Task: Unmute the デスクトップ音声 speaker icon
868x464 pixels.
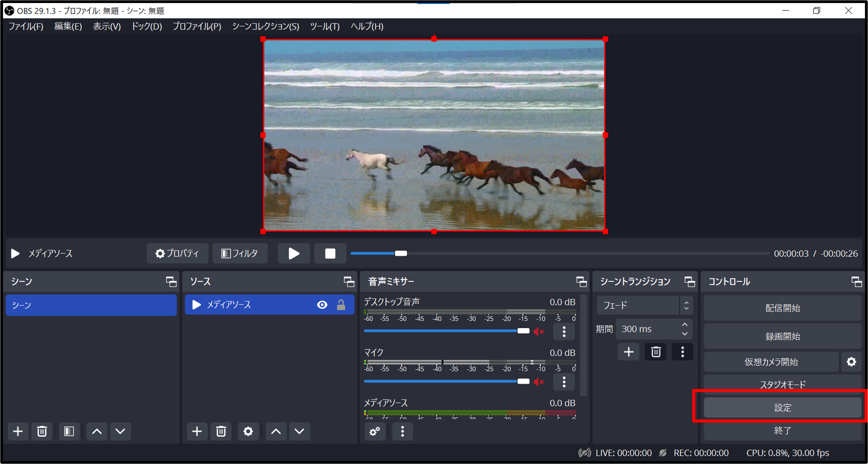Action: (x=539, y=332)
